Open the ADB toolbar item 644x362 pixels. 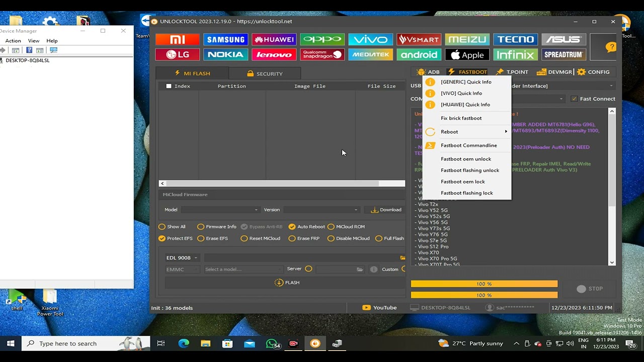(428, 72)
